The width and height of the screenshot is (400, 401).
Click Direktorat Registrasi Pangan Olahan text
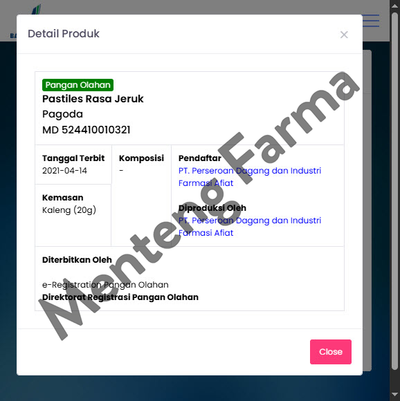pyautogui.click(x=120, y=297)
